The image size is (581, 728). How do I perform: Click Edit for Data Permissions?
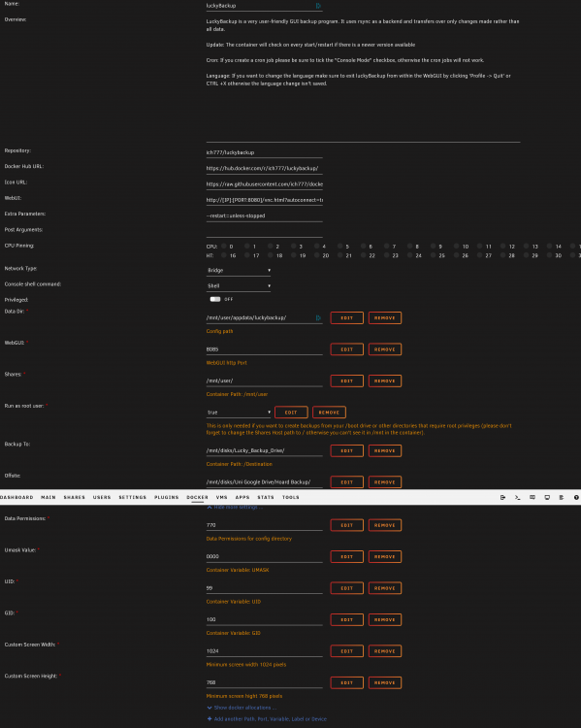(x=346, y=525)
